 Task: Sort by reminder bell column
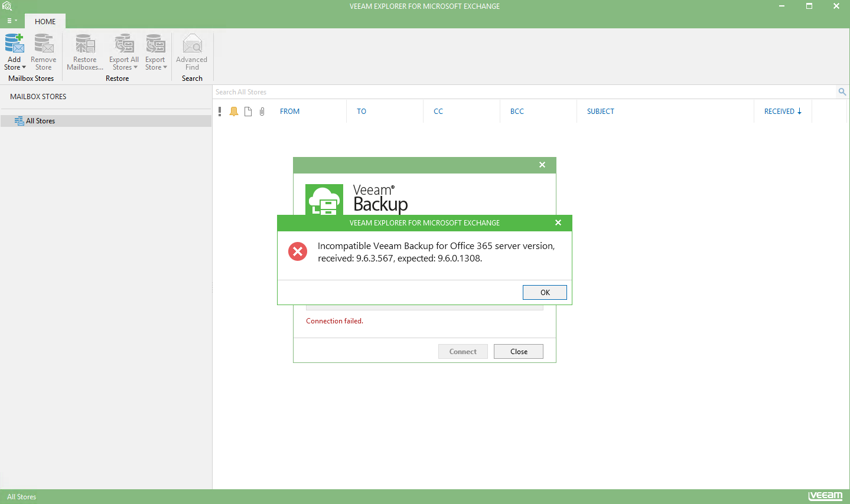(234, 112)
